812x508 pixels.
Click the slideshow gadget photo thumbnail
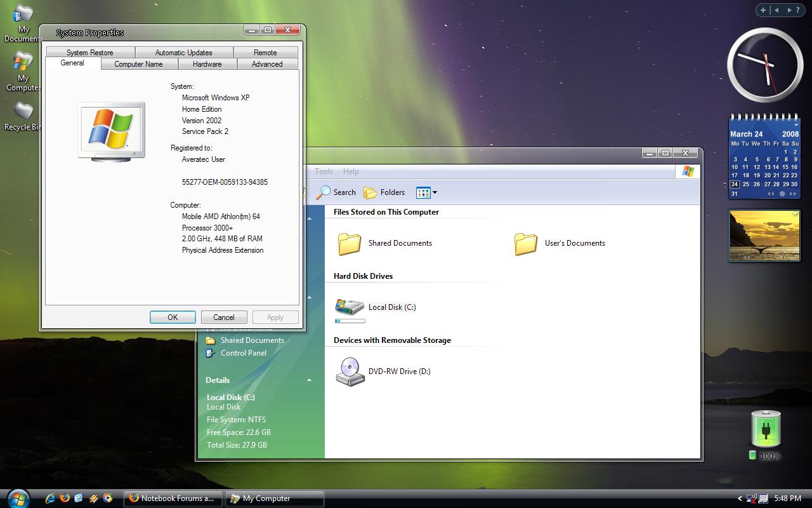764,236
